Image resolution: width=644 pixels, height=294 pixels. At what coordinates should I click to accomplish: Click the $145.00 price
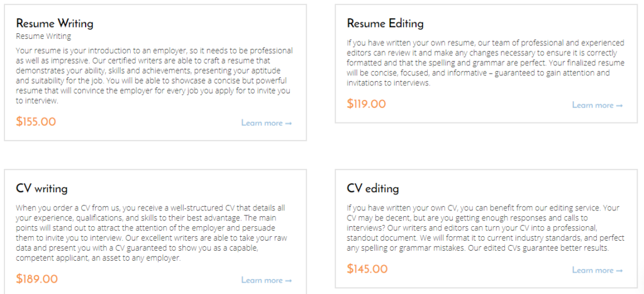[367, 269]
